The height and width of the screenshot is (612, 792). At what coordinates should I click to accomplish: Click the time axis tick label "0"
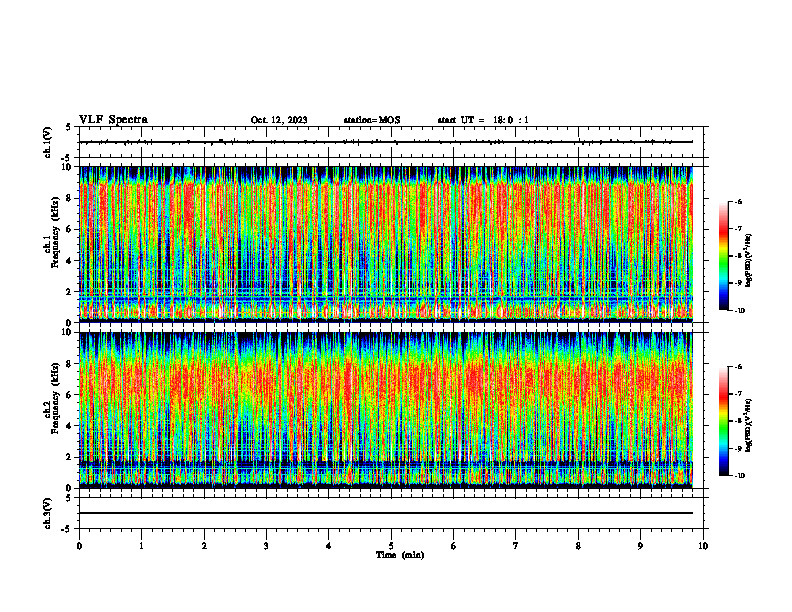79,546
